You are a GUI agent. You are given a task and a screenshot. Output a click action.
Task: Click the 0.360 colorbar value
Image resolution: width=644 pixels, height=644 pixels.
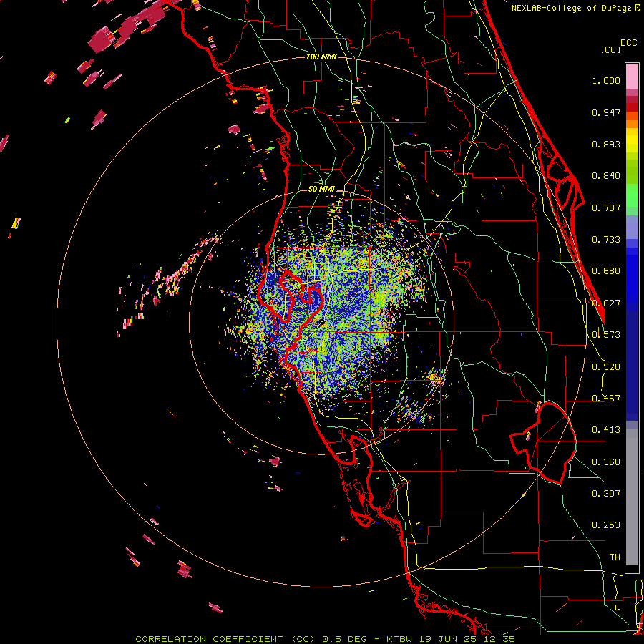click(606, 462)
